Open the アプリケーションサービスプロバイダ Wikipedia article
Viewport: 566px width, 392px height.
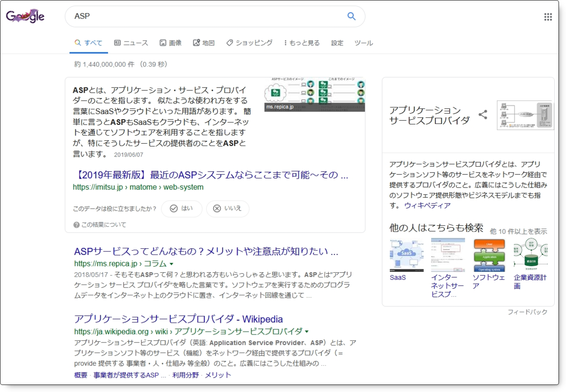click(178, 319)
